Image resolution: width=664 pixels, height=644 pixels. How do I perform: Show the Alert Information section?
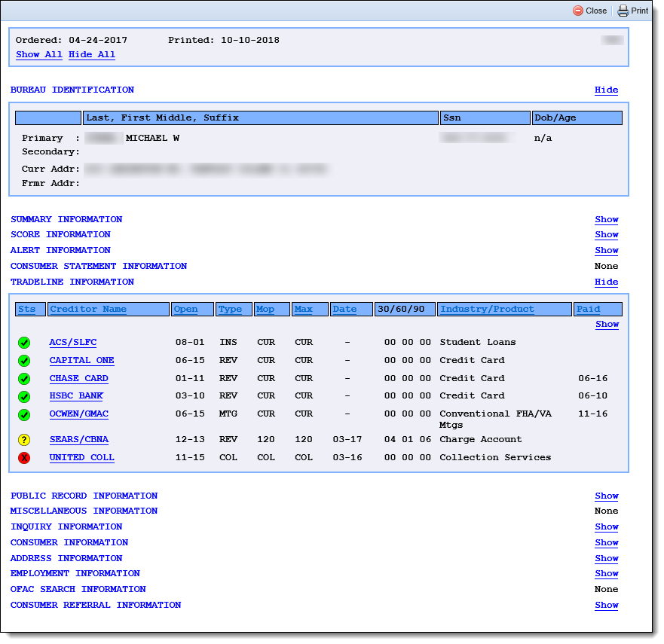[607, 250]
